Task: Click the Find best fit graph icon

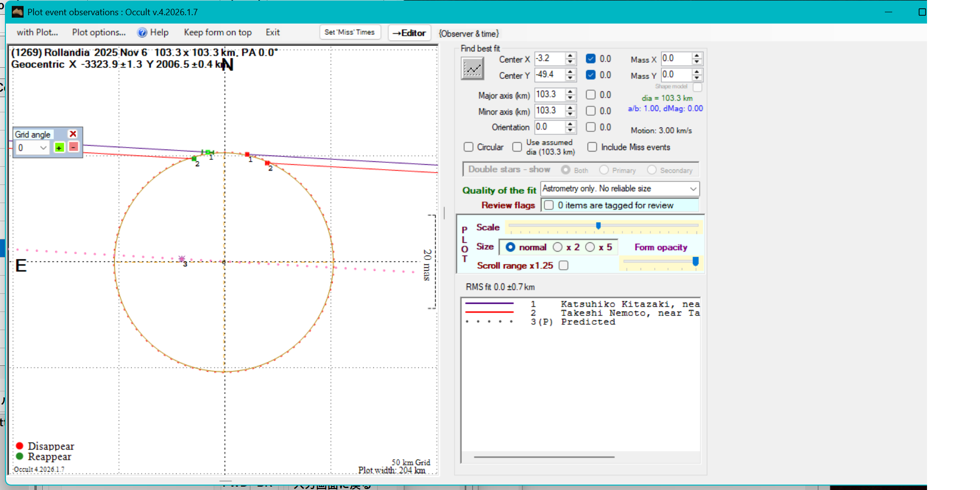Action: click(472, 68)
